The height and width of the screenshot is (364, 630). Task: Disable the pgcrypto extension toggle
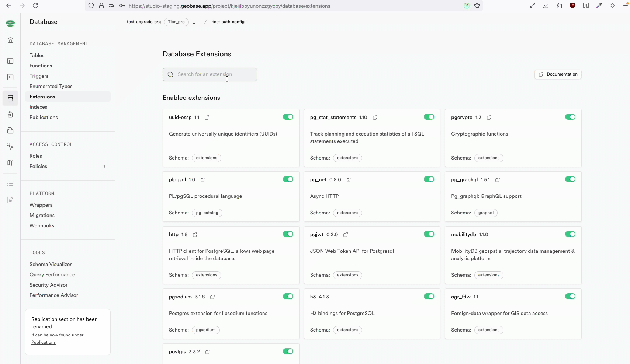coord(570,117)
